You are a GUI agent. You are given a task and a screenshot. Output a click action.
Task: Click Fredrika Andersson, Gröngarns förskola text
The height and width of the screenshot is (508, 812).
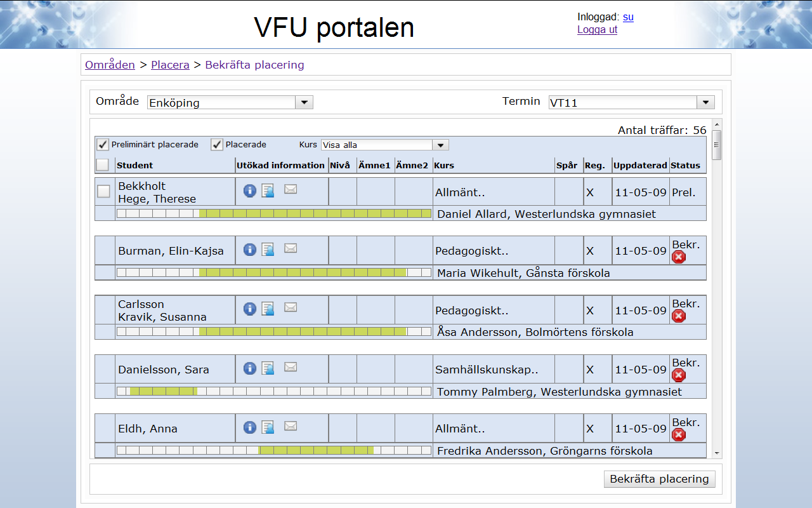545,451
